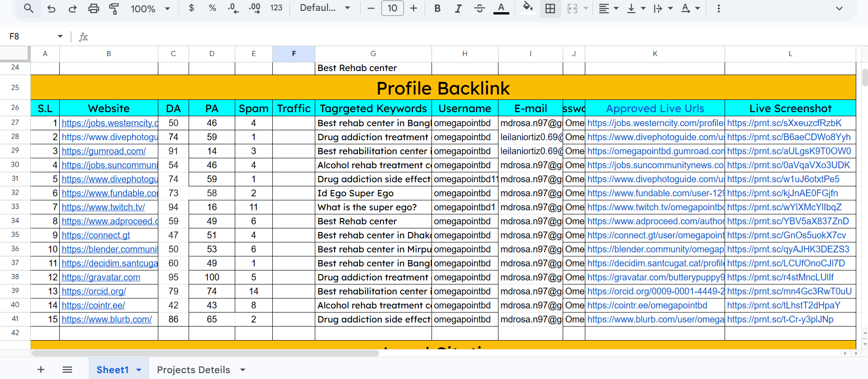
Task: Decrease decimal places
Action: tap(233, 8)
